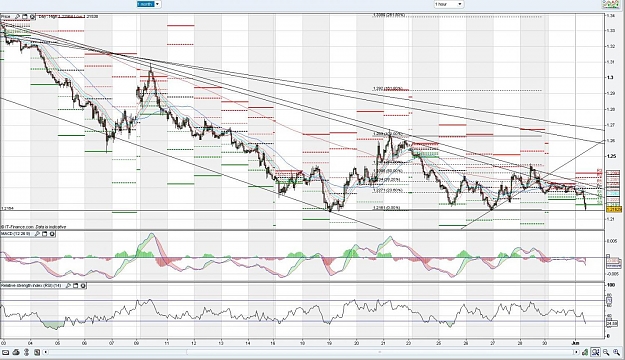
Task: Click the '1.2184' support level label
Action: [7, 208]
